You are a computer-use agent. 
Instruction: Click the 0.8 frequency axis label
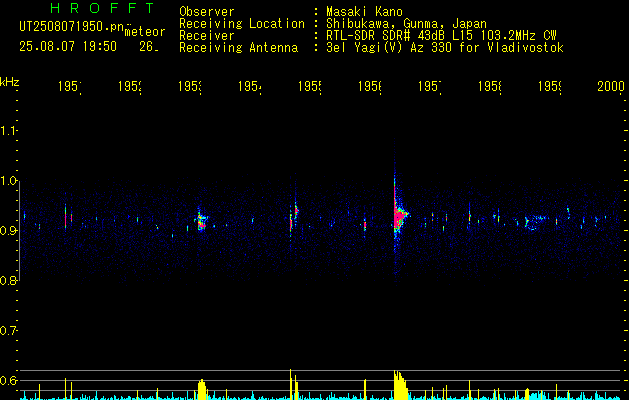(9, 280)
